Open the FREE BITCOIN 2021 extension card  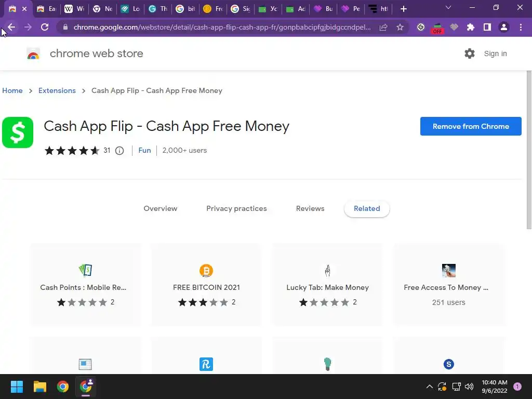(206, 284)
